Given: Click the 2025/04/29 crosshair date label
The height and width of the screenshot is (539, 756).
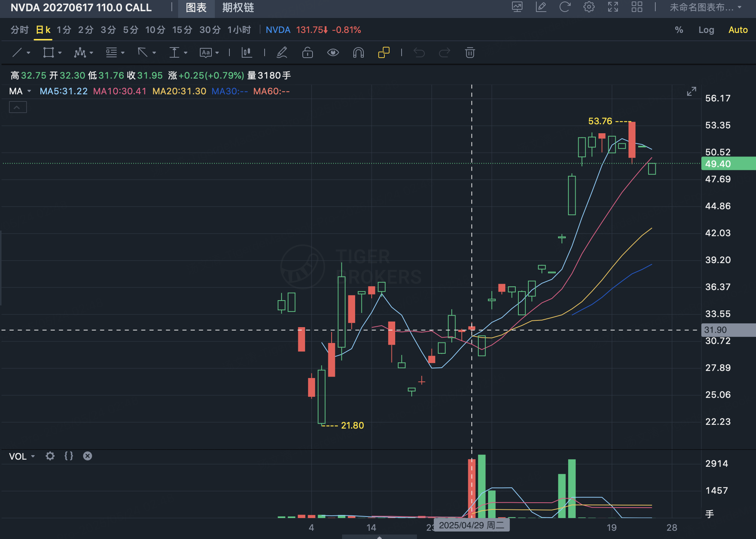Looking at the screenshot, I should pyautogui.click(x=472, y=525).
